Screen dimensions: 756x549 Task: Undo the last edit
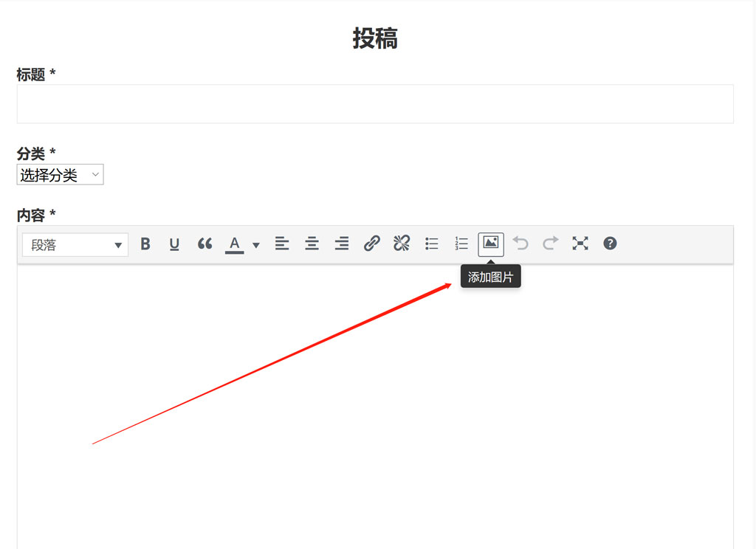(520, 244)
